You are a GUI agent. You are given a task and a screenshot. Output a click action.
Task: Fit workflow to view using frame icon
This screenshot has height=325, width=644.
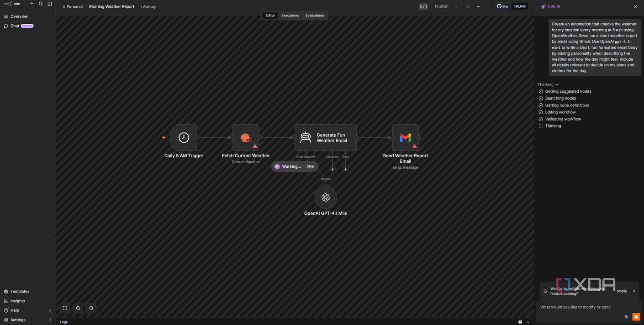click(x=65, y=308)
